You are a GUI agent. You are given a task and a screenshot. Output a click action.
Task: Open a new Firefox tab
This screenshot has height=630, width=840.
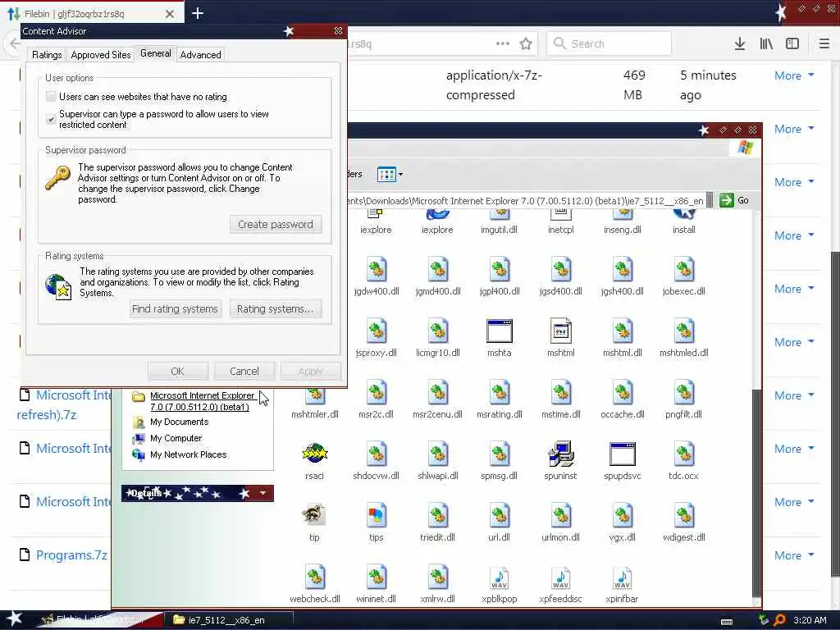click(x=198, y=13)
